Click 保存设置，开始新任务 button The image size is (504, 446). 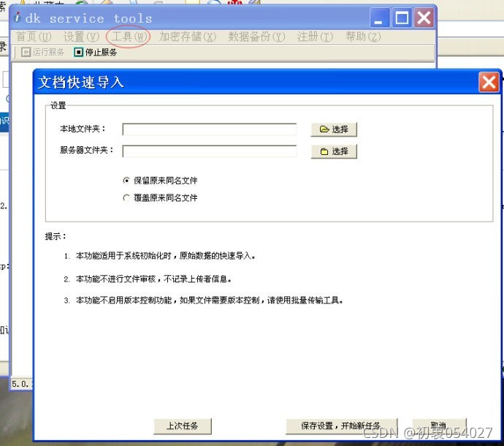341,426
